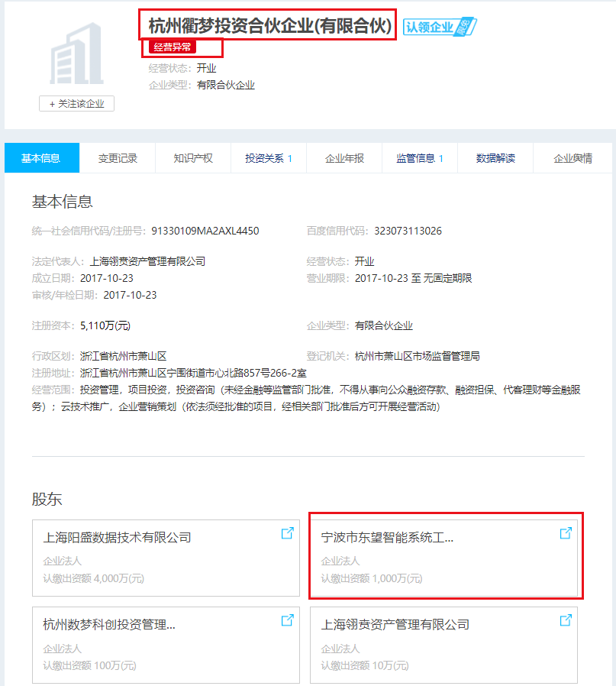This screenshot has width=616, height=686.
Task: Open shareholder 上海阳盛数据技术有限公司 name link
Action: pos(117,537)
